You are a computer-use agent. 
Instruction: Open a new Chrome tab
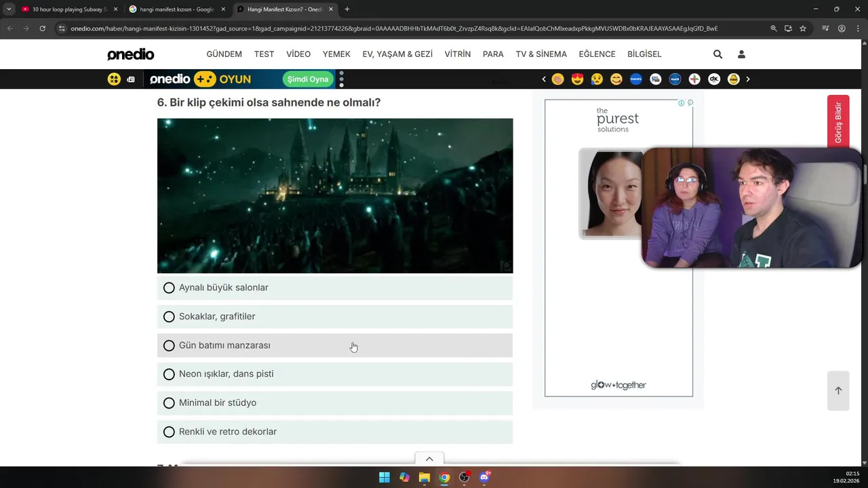[x=347, y=9]
